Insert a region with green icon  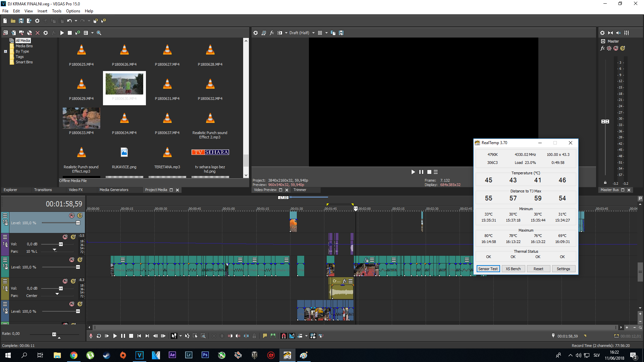click(x=273, y=336)
